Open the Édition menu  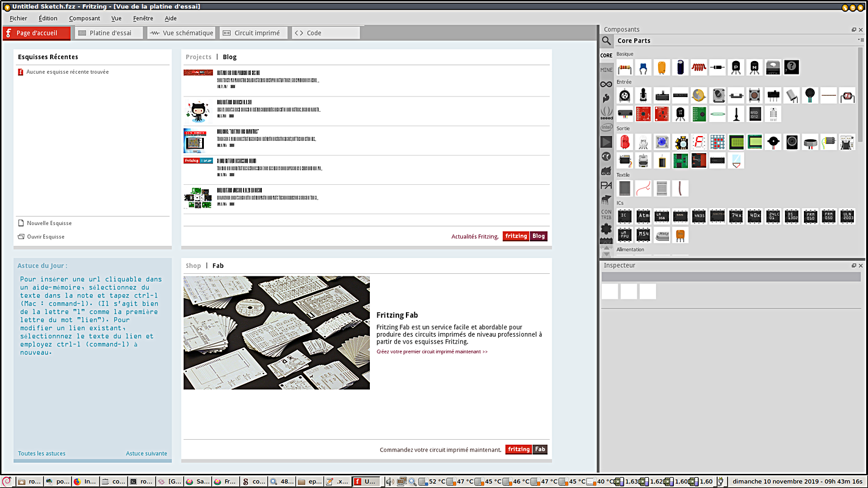(x=48, y=18)
